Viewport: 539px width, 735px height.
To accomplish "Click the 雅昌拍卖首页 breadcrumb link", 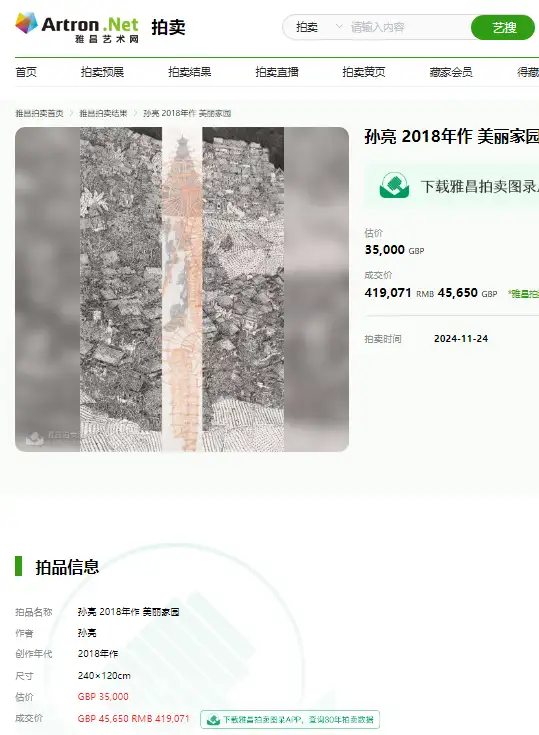I will coord(39,113).
